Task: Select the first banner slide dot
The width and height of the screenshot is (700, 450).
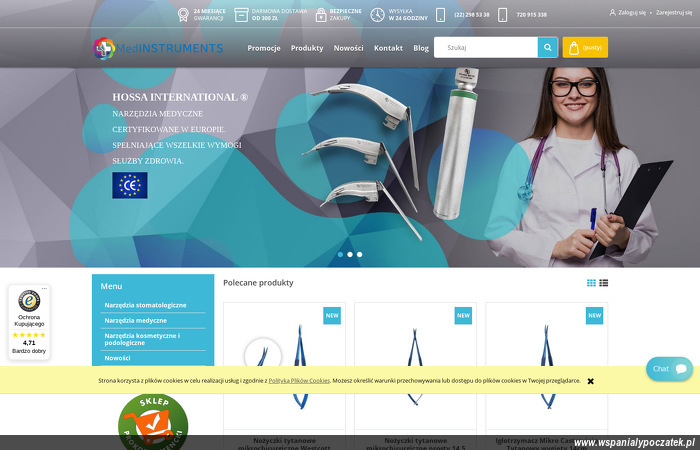Action: point(341,254)
